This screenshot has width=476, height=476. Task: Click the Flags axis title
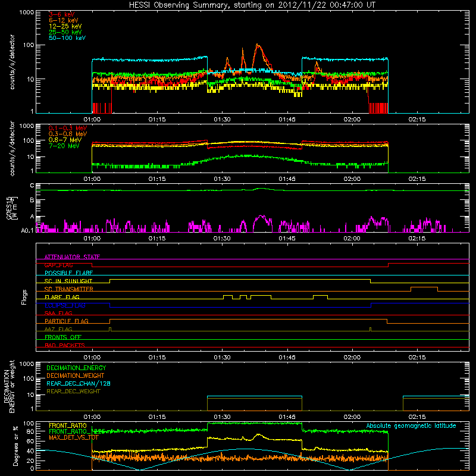[x=24, y=297]
